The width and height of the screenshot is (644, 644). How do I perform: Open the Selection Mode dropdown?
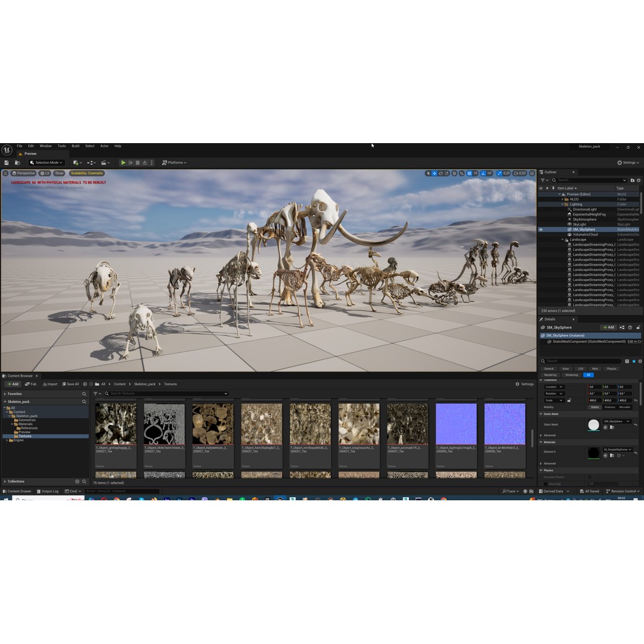46,163
